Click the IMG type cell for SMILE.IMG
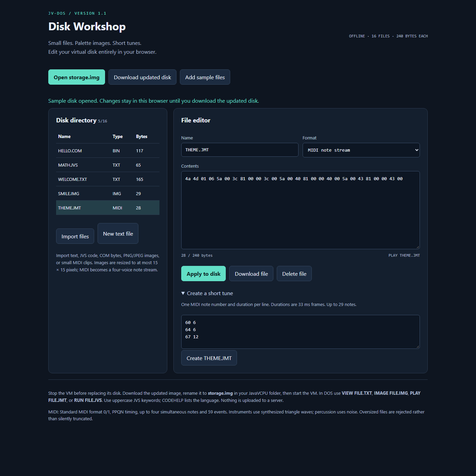This screenshot has width=476, height=476. (x=117, y=193)
